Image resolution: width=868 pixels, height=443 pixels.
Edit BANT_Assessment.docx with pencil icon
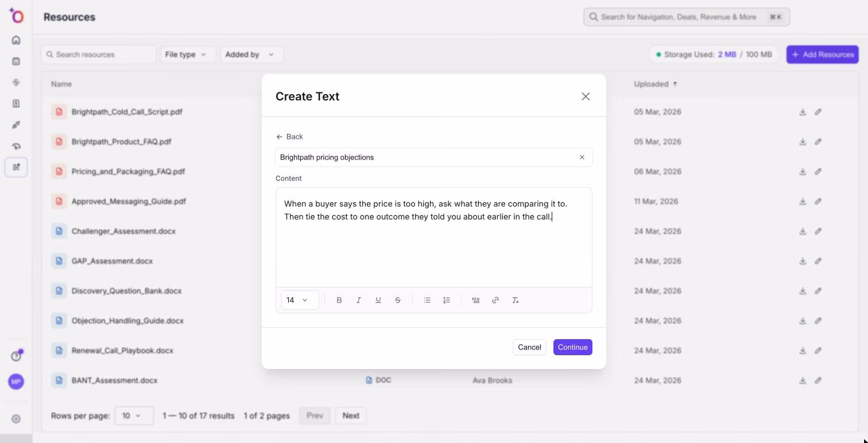[818, 380]
